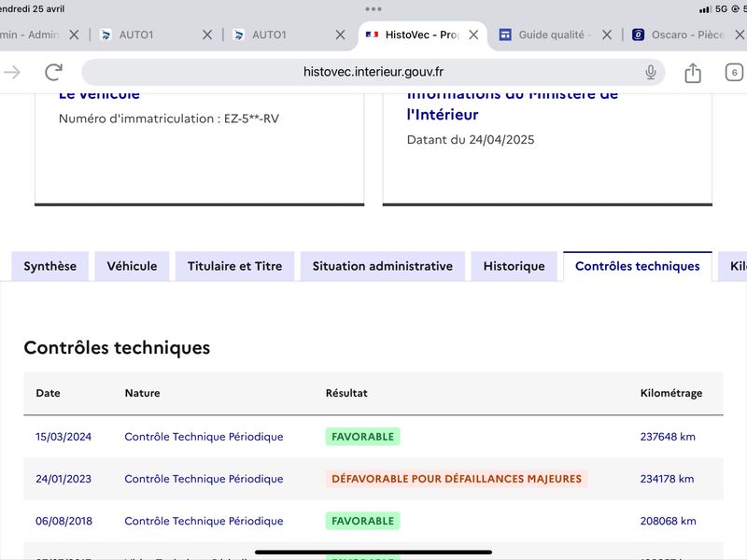Reload the HistoVec page

tap(53, 73)
